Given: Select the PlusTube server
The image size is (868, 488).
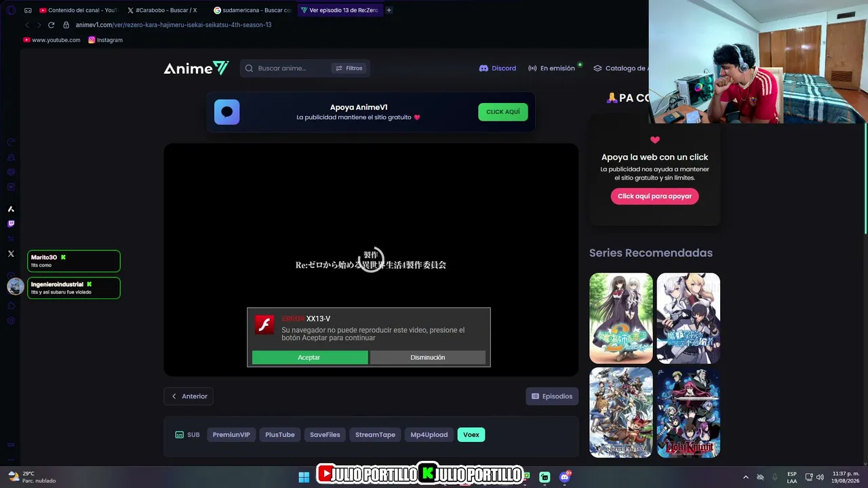Looking at the screenshot, I should [280, 434].
